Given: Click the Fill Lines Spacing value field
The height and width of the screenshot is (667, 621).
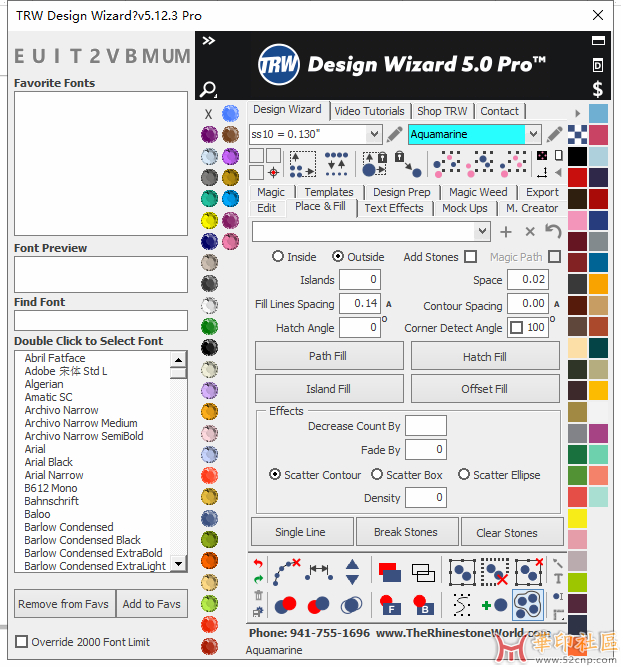Looking at the screenshot, I should click(360, 304).
